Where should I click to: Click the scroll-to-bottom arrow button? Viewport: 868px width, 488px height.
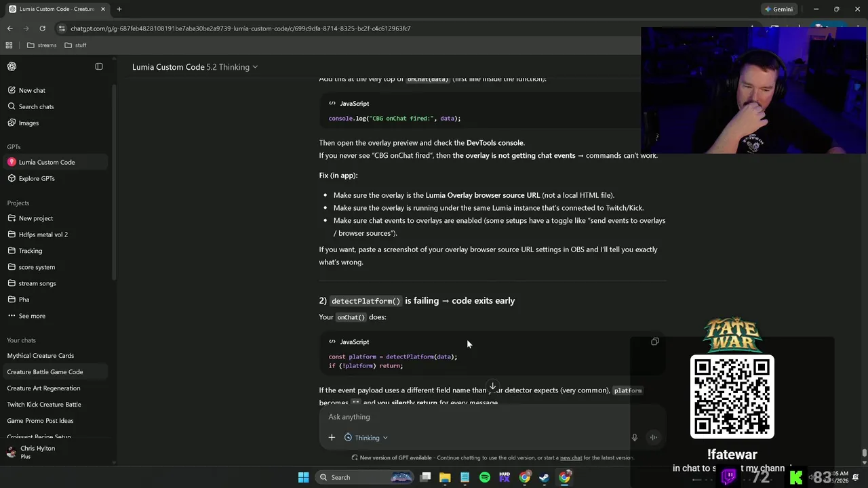point(493,386)
